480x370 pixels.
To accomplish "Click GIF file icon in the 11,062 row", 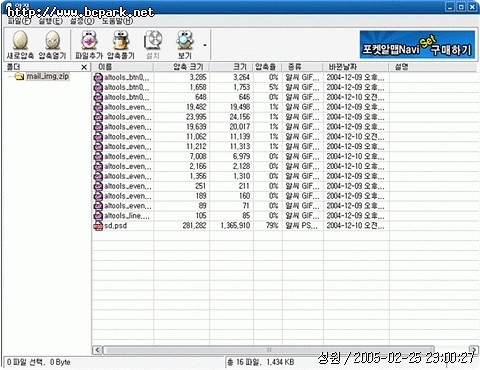I will pos(98,137).
